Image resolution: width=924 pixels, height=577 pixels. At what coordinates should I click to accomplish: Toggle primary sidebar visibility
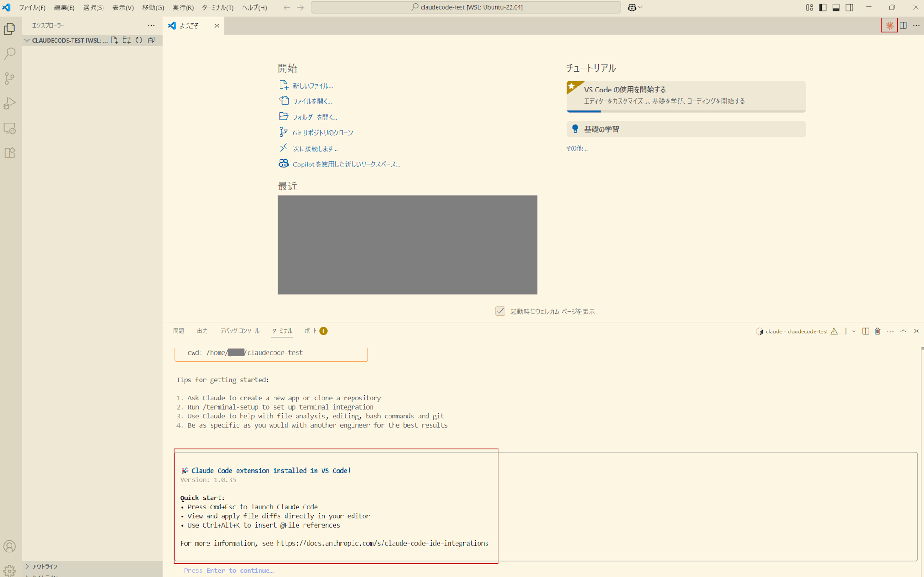coord(823,7)
